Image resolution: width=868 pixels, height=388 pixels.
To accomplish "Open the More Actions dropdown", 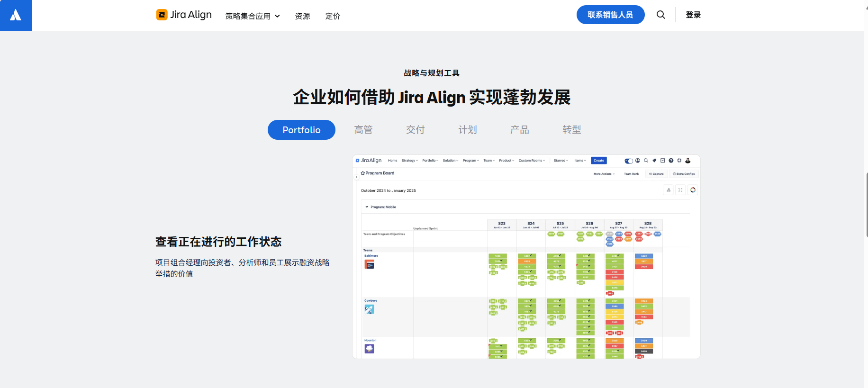I will [x=604, y=174].
